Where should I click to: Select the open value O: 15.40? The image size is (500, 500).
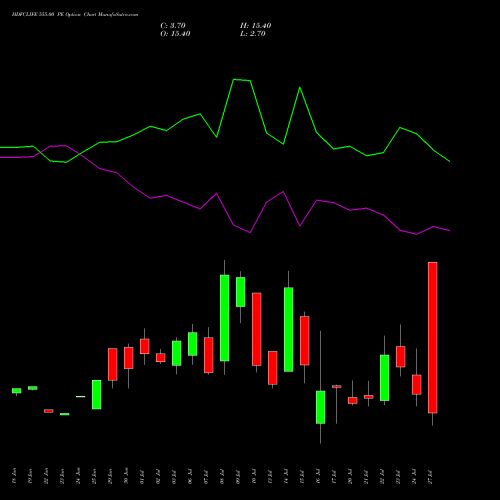click(x=175, y=34)
